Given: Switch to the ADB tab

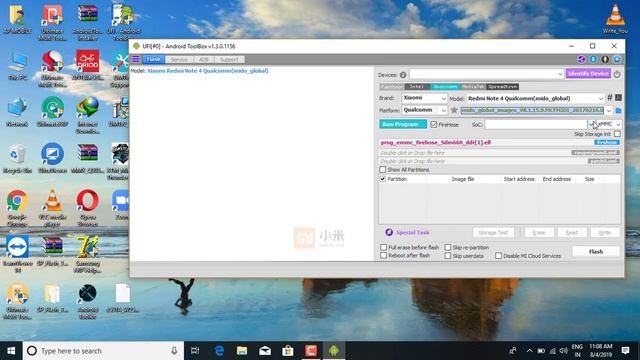Looking at the screenshot, I should pyautogui.click(x=204, y=59).
